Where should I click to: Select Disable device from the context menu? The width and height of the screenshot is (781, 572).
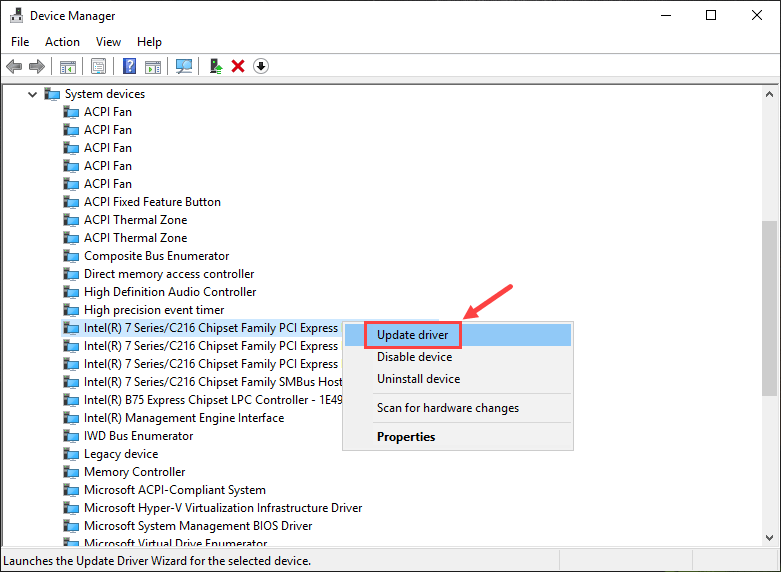[x=414, y=357]
